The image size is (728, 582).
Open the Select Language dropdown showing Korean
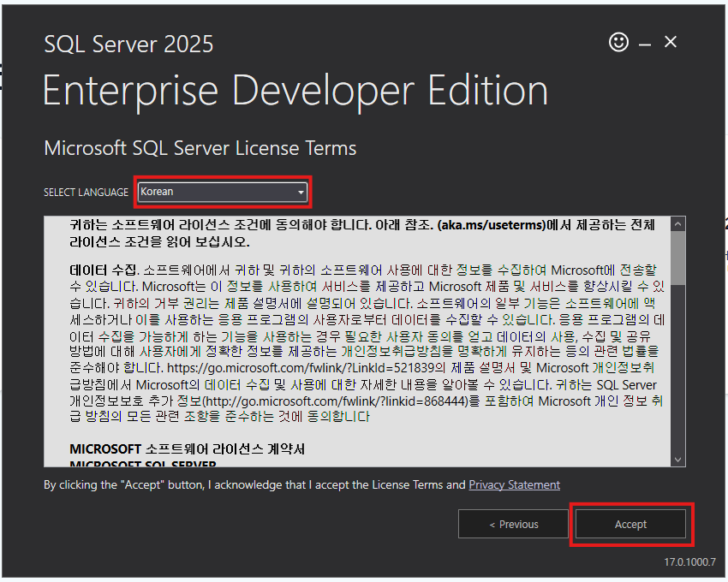[x=223, y=192]
